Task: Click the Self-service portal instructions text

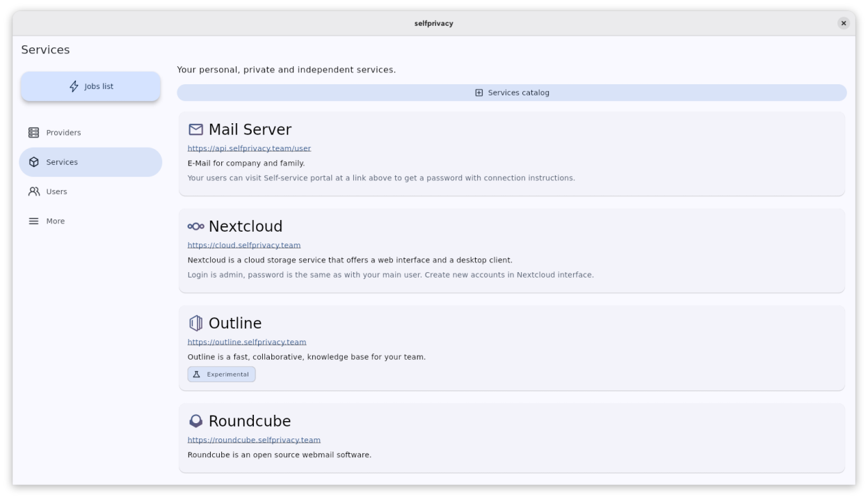Action: point(381,178)
